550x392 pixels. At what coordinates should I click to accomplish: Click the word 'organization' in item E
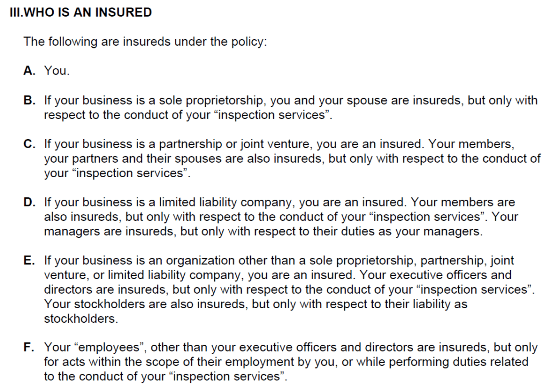click(200, 261)
